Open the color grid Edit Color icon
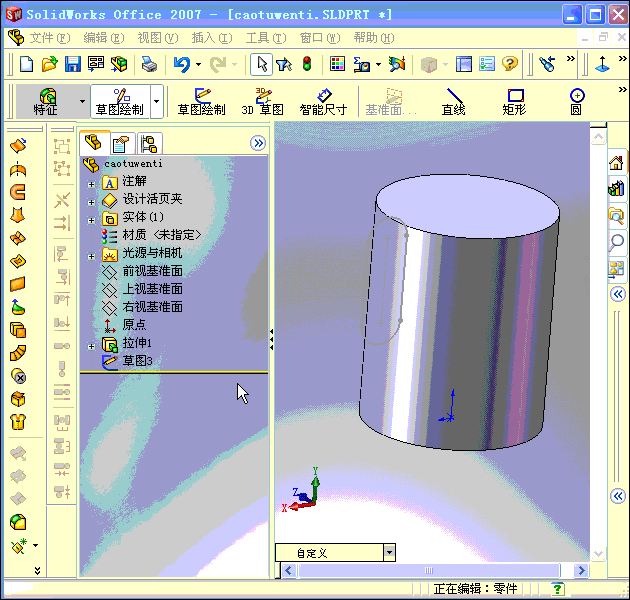Image resolution: width=630 pixels, height=600 pixels. point(337,64)
